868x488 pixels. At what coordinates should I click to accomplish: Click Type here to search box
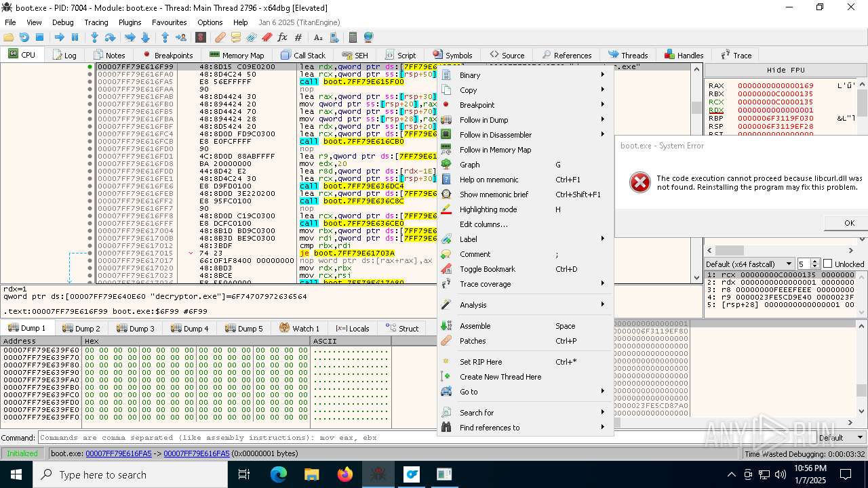pyautogui.click(x=129, y=474)
